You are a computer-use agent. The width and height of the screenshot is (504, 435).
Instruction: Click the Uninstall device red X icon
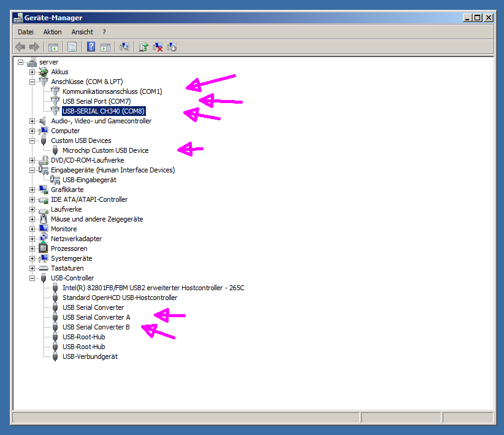[158, 47]
